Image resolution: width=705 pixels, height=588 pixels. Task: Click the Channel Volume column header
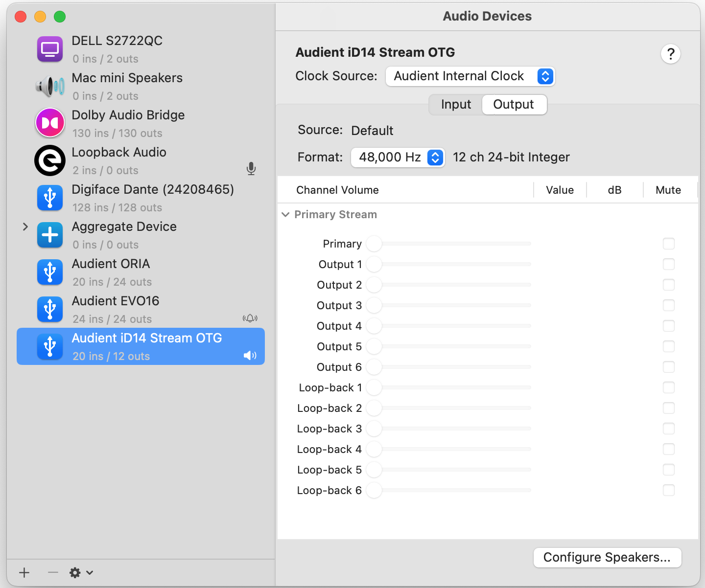337,190
